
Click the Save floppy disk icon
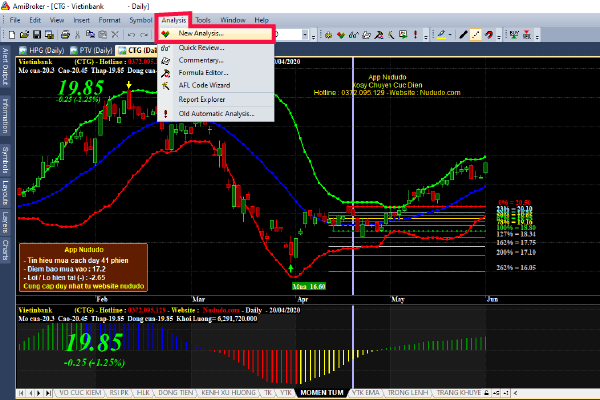(x=37, y=35)
